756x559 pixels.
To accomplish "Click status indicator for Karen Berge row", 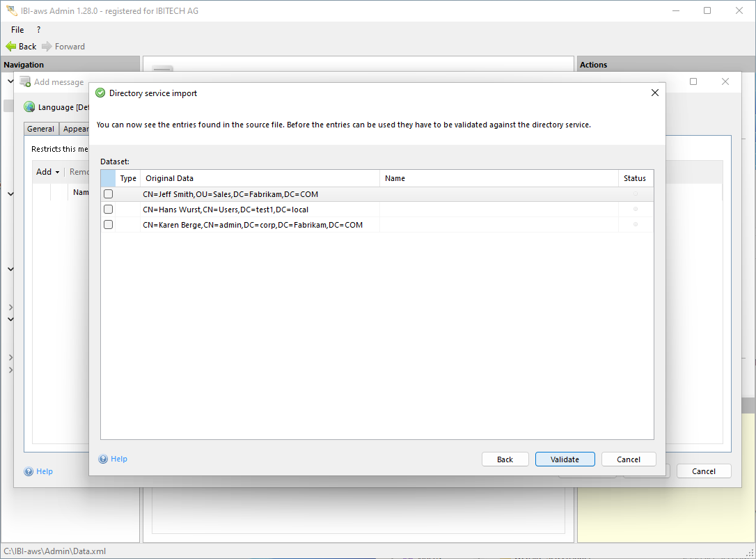I will 635,225.
